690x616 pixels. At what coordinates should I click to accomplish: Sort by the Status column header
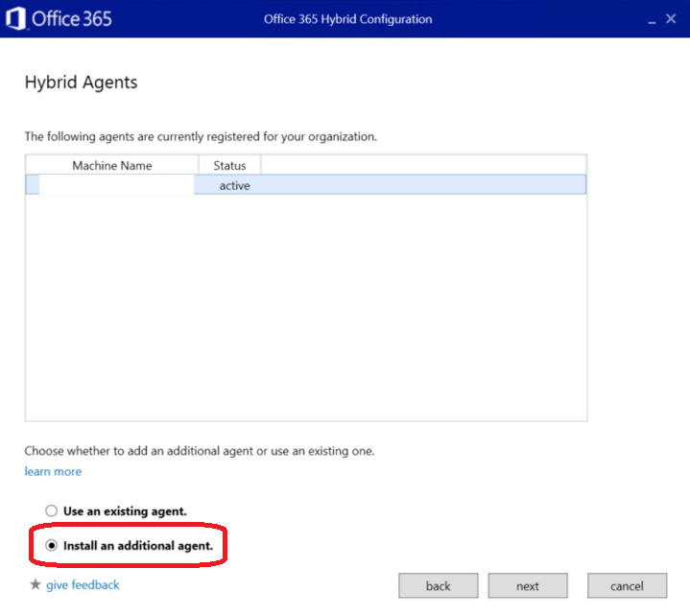click(229, 165)
